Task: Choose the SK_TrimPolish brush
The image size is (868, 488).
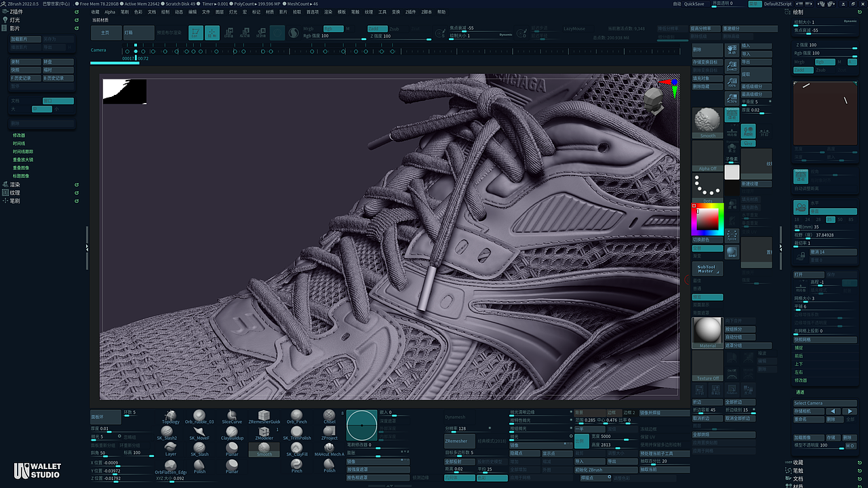Action: [296, 433]
